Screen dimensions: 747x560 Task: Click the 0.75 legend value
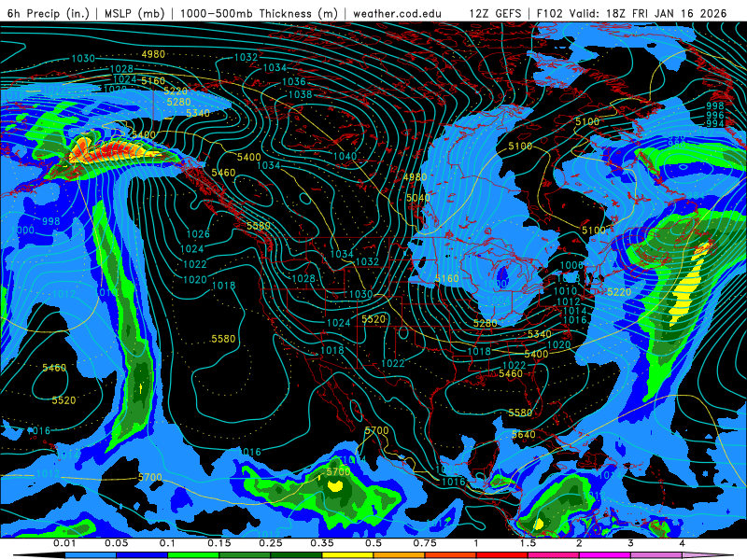point(425,543)
